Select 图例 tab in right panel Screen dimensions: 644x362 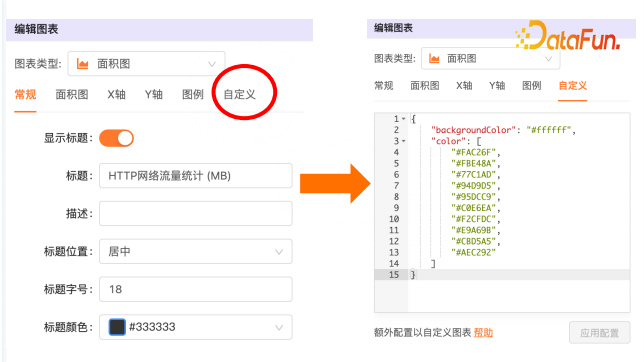tap(531, 85)
